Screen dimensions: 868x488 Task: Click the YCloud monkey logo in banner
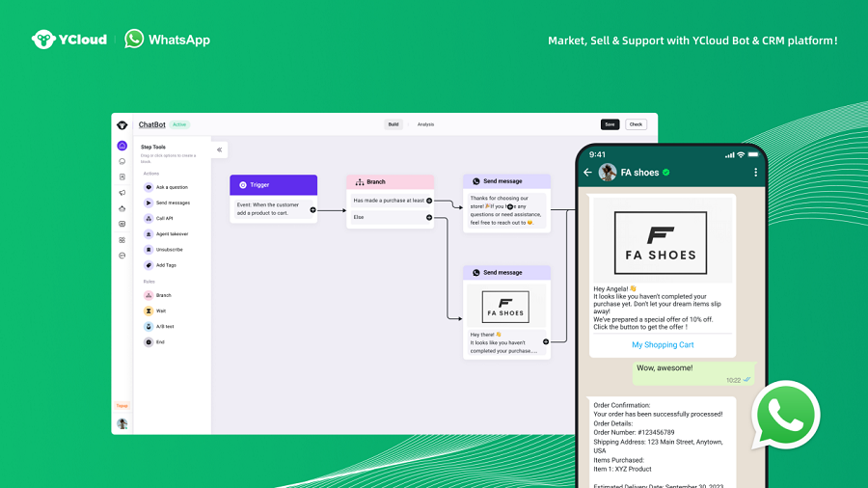pos(43,40)
